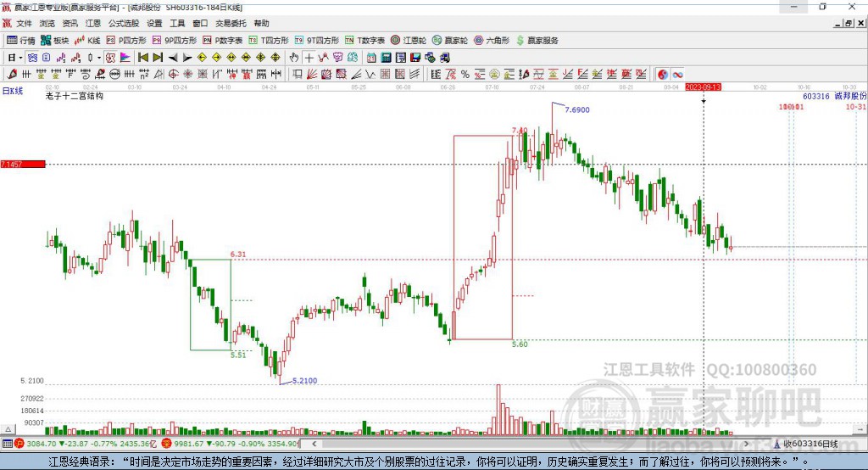Viewport: 868px width, 470px height.
Task: Open the 工具 menu
Action: tap(177, 23)
